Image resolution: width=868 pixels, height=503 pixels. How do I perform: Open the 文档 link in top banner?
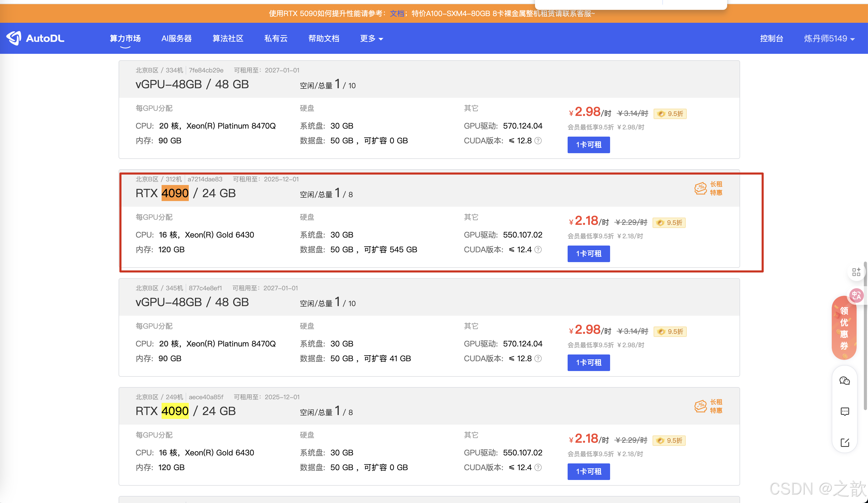pos(397,13)
